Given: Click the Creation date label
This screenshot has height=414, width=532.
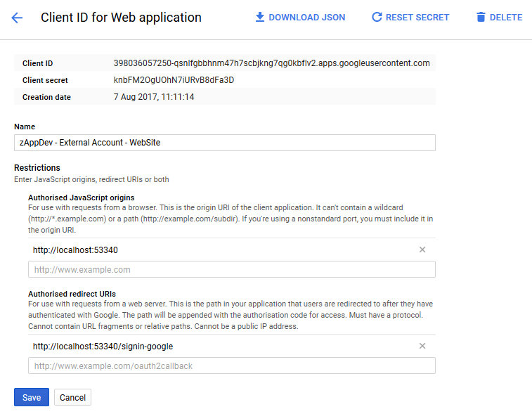Looking at the screenshot, I should coord(46,98).
